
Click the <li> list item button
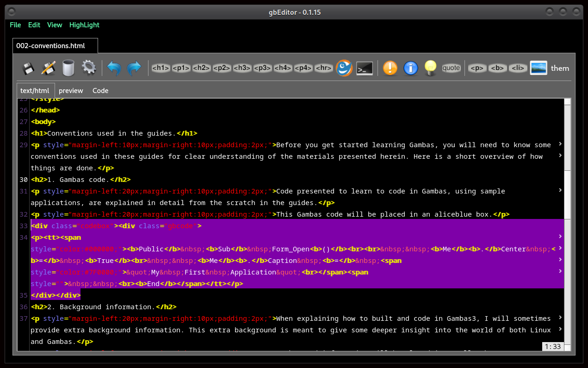pos(518,68)
